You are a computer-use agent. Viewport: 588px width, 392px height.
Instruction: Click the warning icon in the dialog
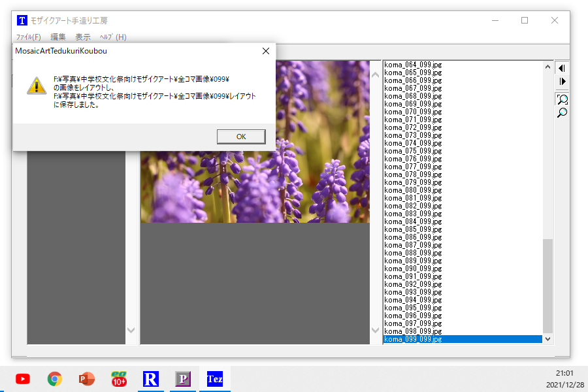click(37, 86)
